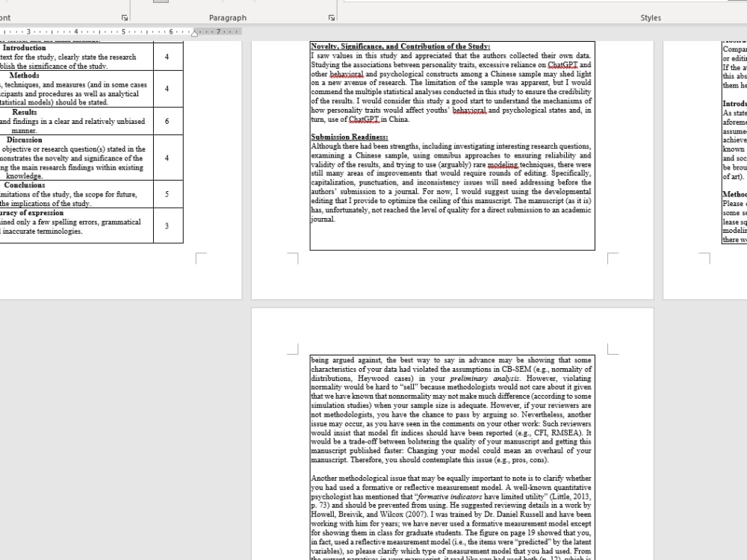Viewport: 747px width, 560px height.
Task: Click the 'Conclusions' table row title
Action: [25, 185]
